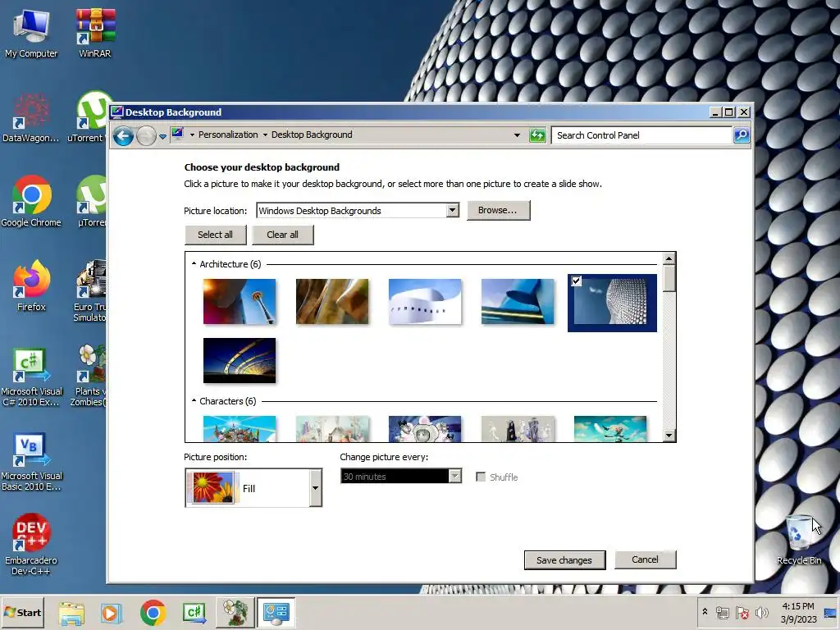Click the Save changes button
The image size is (840, 630).
[x=564, y=559]
